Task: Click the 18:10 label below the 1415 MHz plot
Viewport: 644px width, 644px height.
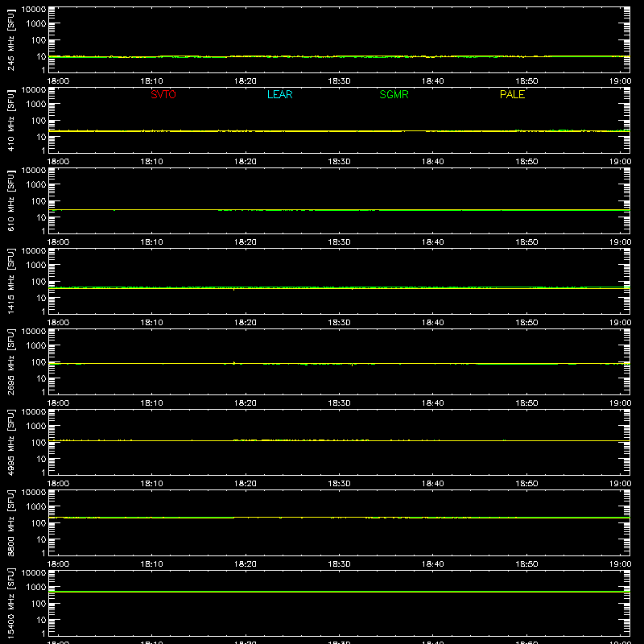Action: point(151,323)
